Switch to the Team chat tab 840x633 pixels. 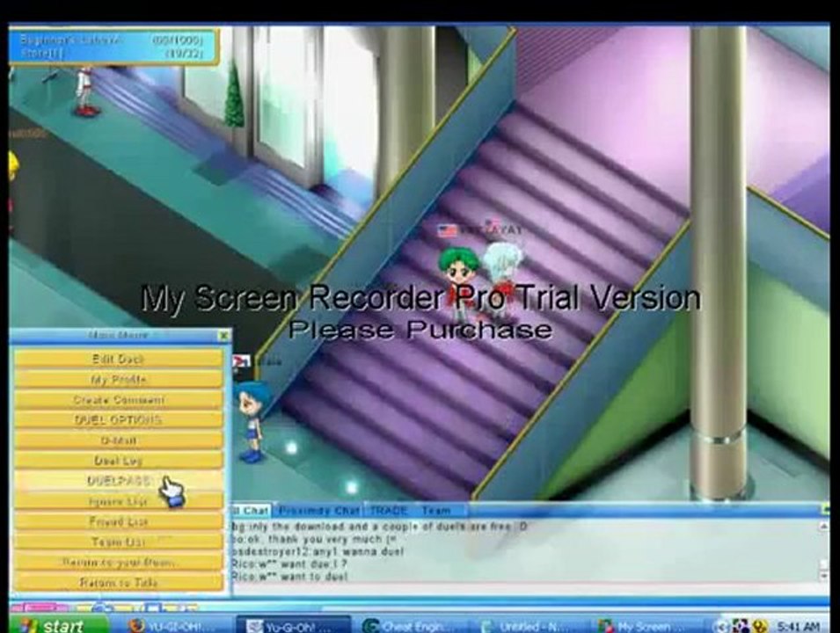coord(435,511)
